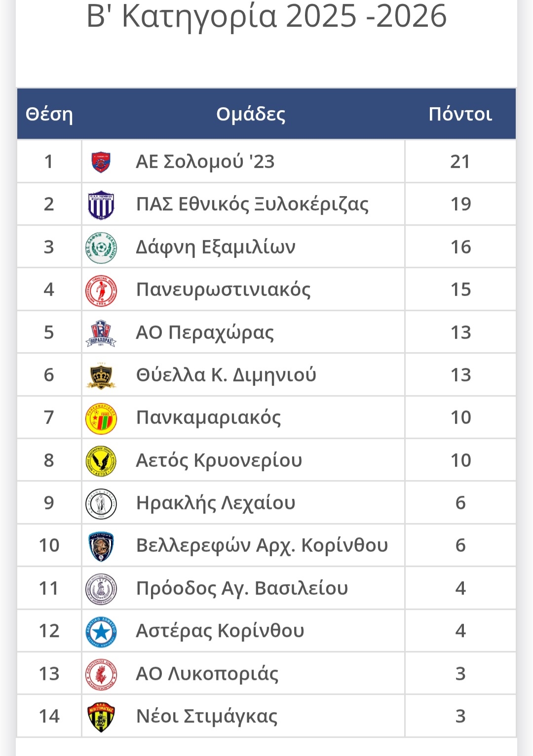Click the Πόντοι column header

(x=460, y=114)
